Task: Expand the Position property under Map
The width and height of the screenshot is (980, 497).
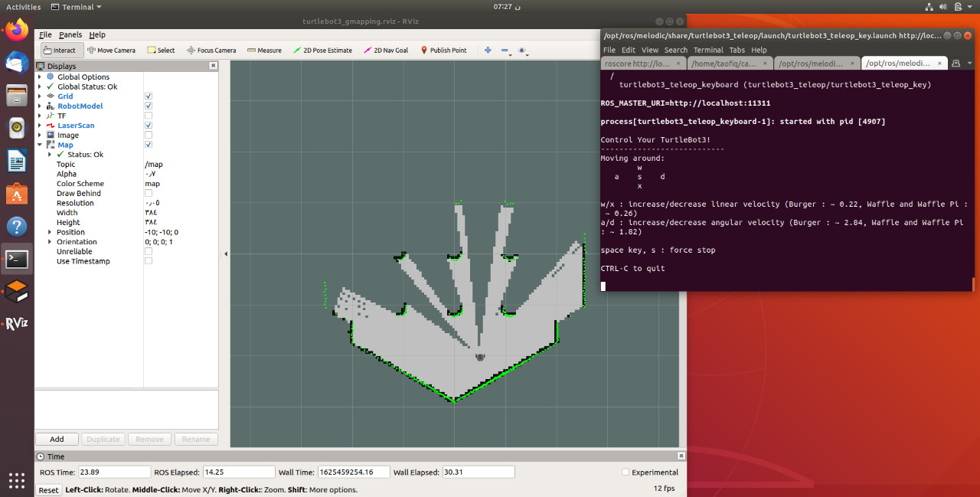Action: point(50,232)
